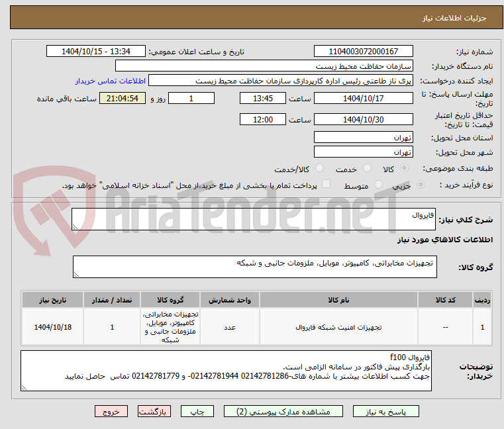Click the price validity date 1404/10/30
This screenshot has height=429, width=504.
pyautogui.click(x=363, y=120)
